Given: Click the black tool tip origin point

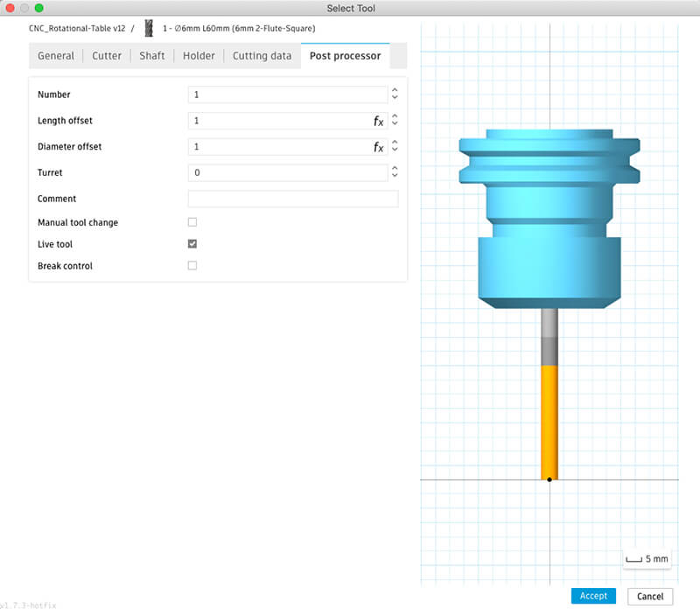Looking at the screenshot, I should coord(549,479).
